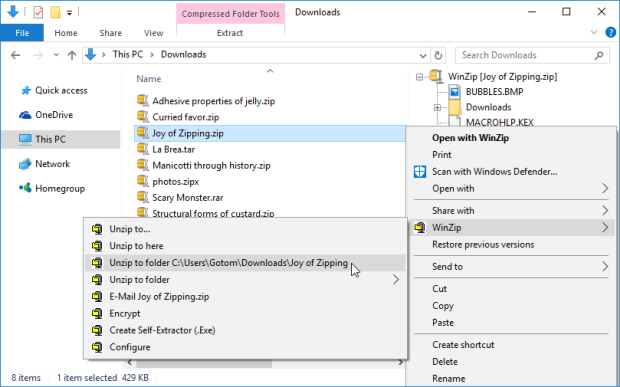Switch to the View ribbon tab
The width and height of the screenshot is (620, 387).
point(153,33)
